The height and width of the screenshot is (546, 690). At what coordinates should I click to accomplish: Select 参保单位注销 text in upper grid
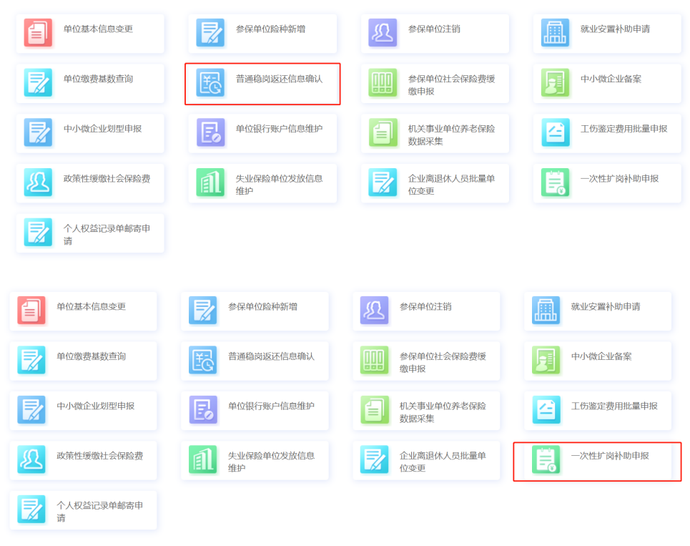click(x=434, y=29)
